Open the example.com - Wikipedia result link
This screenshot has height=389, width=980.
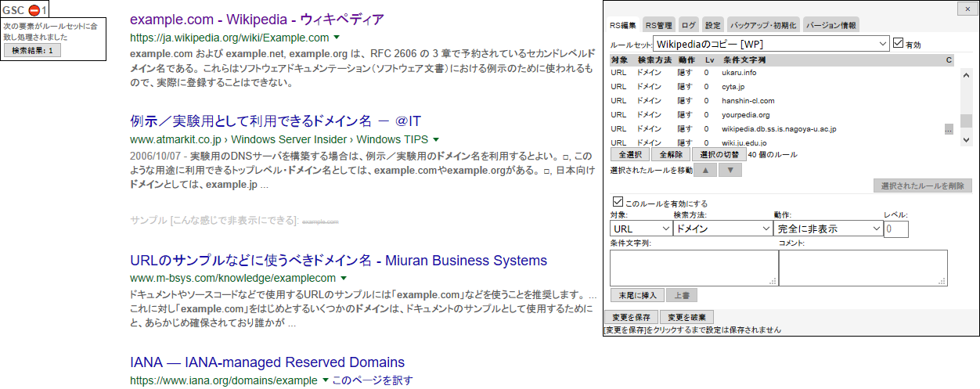pos(257,19)
